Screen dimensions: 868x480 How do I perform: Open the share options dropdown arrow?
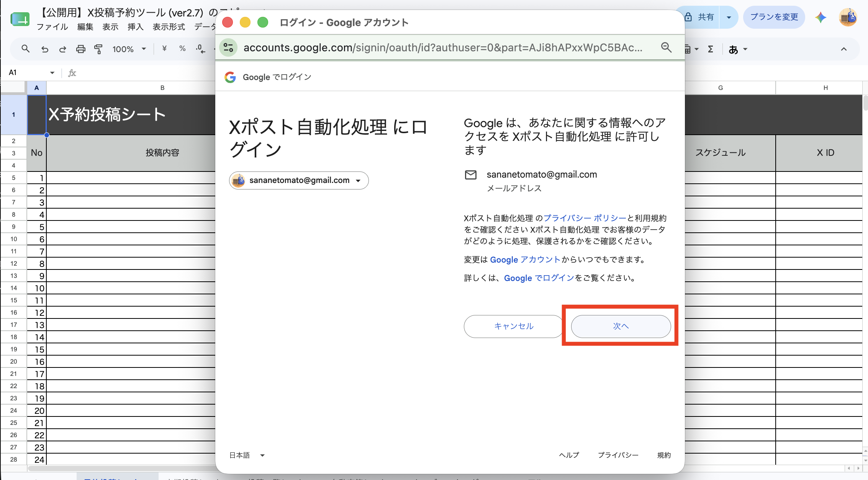[x=729, y=17]
